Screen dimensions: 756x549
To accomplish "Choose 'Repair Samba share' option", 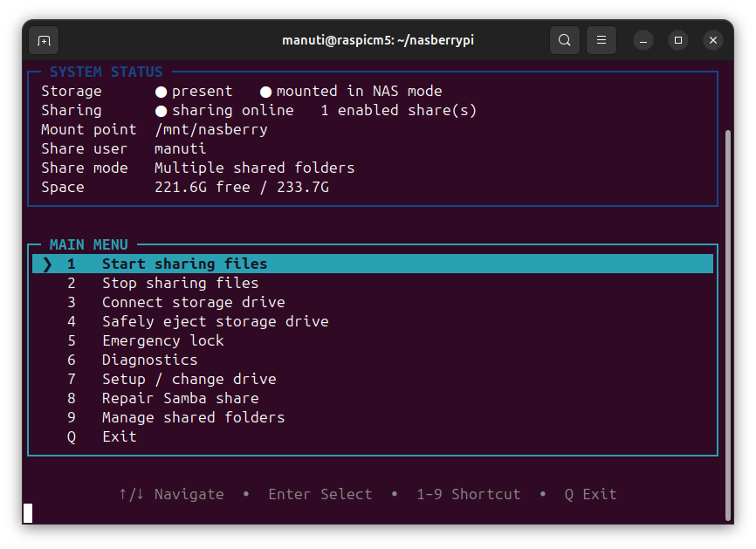I will pyautogui.click(x=372, y=399).
